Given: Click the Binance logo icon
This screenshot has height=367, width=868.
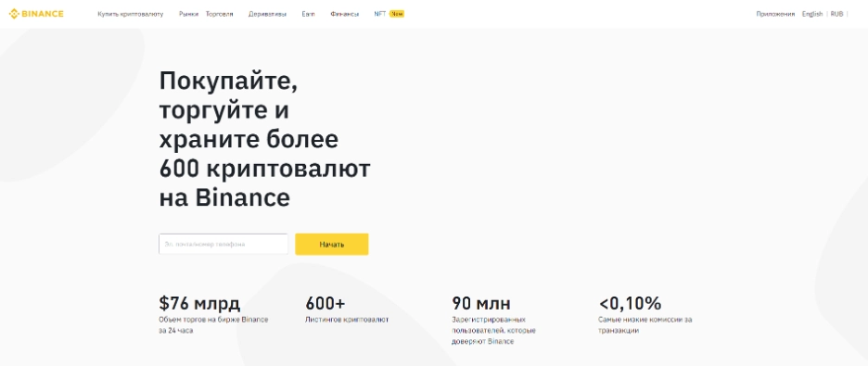Looking at the screenshot, I should (x=14, y=14).
